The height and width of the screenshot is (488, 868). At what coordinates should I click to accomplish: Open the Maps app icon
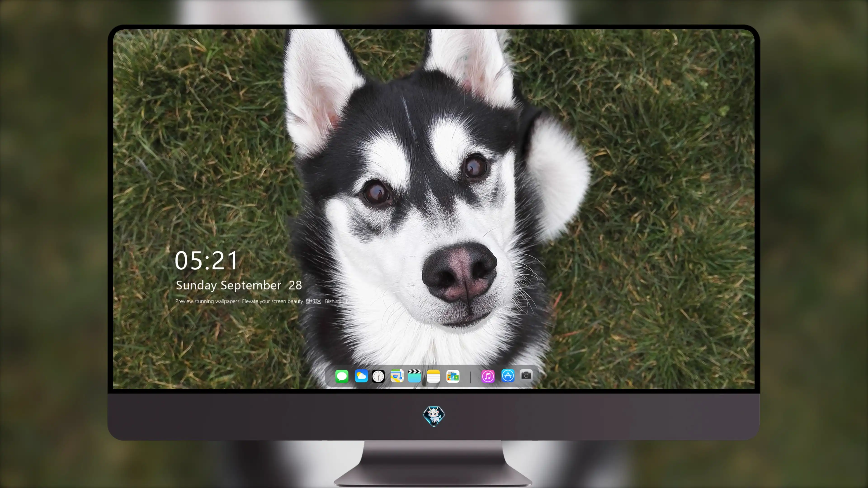click(397, 376)
